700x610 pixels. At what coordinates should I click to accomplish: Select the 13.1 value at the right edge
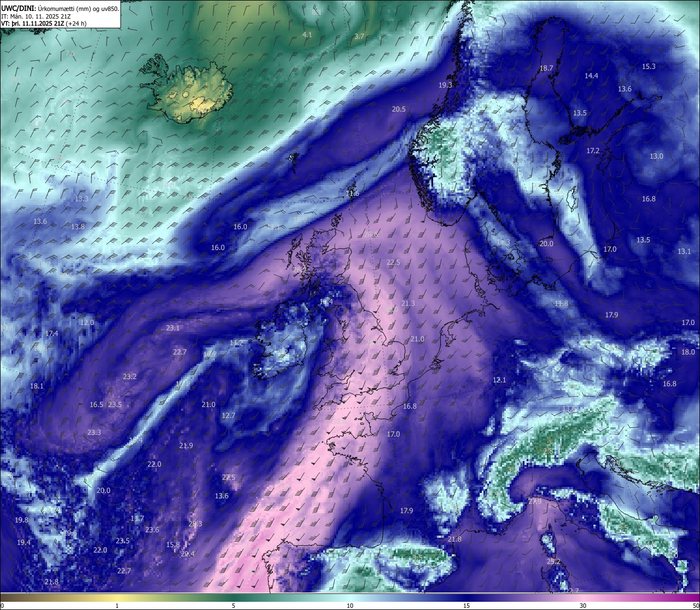coord(684,252)
